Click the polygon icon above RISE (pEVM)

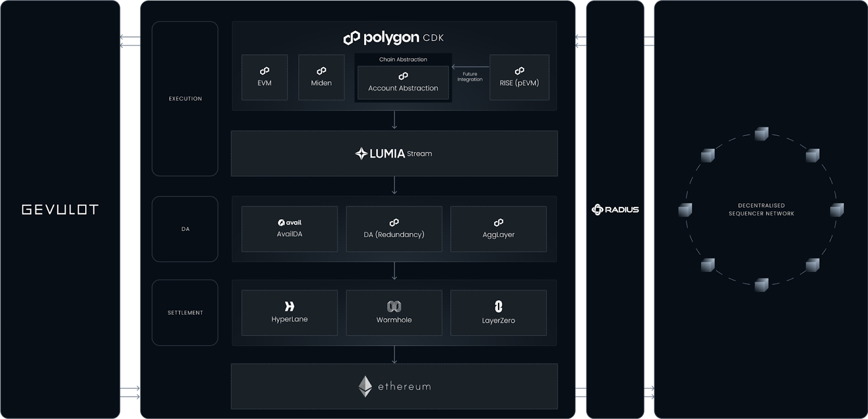pos(520,71)
